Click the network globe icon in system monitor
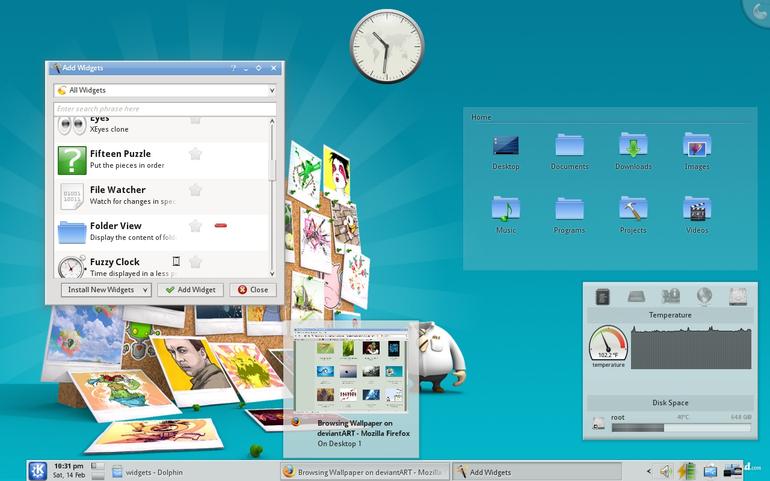Image resolution: width=770 pixels, height=481 pixels. 704,296
